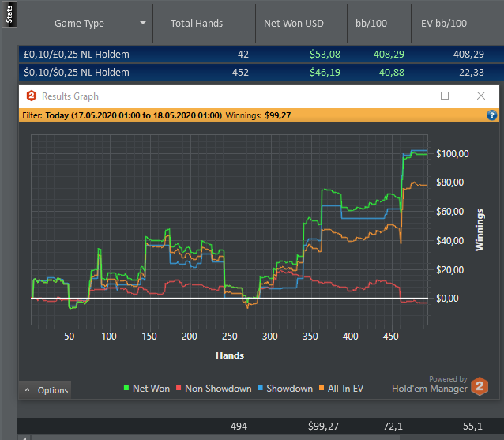Screen dimensions: 504x440
Task: Click the Hands axis label
Action: click(x=230, y=355)
